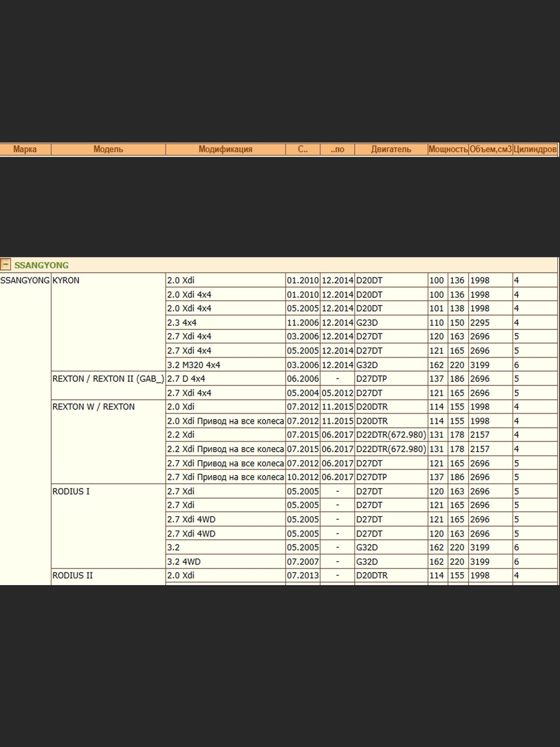
Task: Select the RODIUS II model cell
Action: 72,575
